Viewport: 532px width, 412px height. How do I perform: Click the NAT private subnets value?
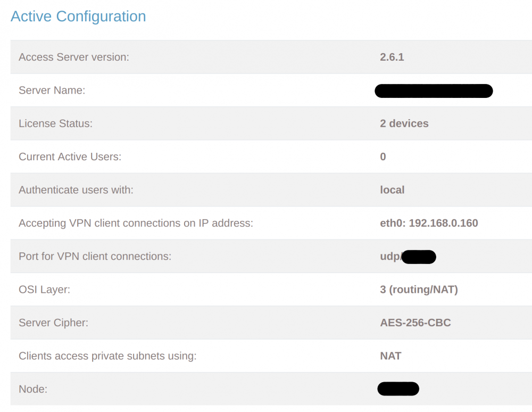390,356
